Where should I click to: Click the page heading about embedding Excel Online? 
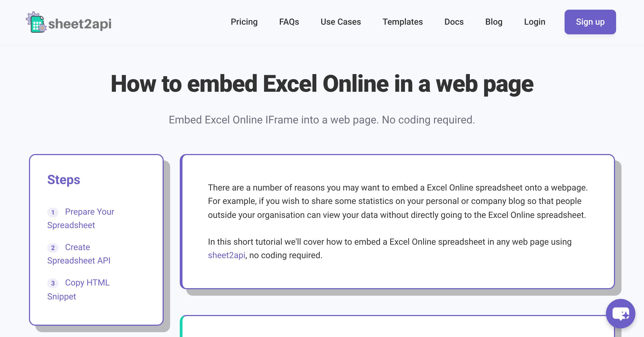(322, 84)
